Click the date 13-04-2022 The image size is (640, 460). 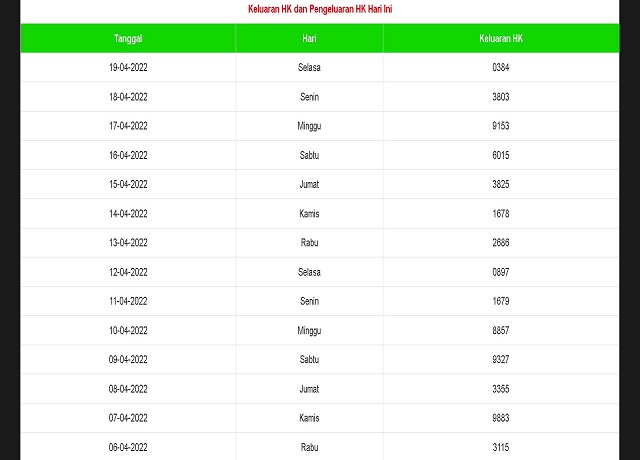pyautogui.click(x=128, y=243)
